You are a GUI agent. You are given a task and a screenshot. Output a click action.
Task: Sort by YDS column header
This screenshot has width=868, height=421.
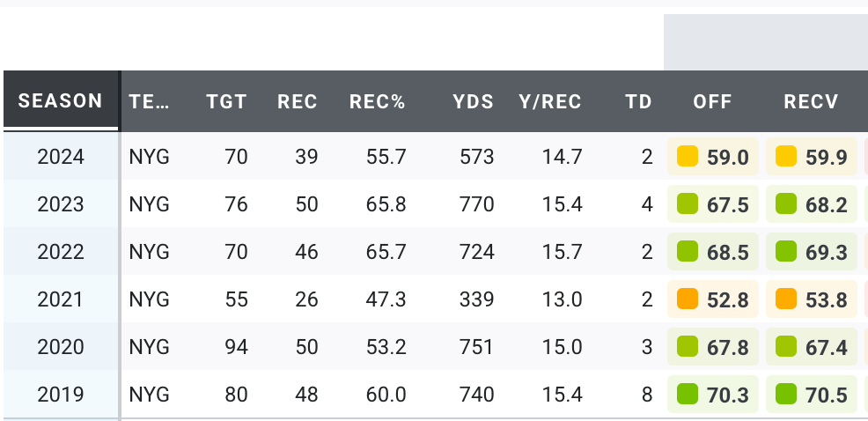click(475, 101)
